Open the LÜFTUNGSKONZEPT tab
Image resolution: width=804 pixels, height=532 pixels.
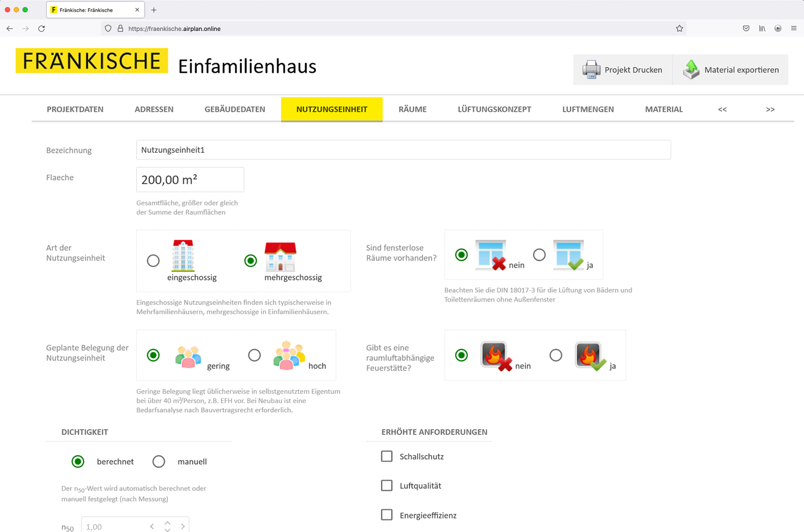coord(494,109)
